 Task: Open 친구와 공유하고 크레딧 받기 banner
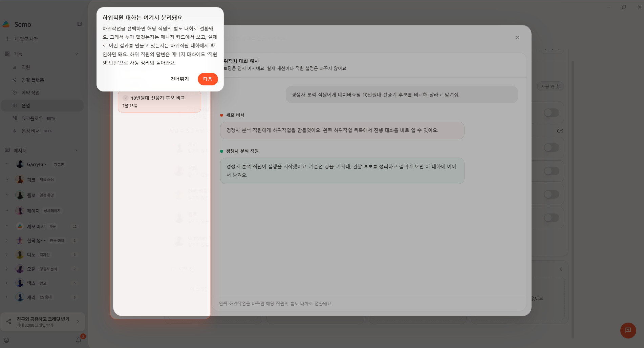click(43, 322)
